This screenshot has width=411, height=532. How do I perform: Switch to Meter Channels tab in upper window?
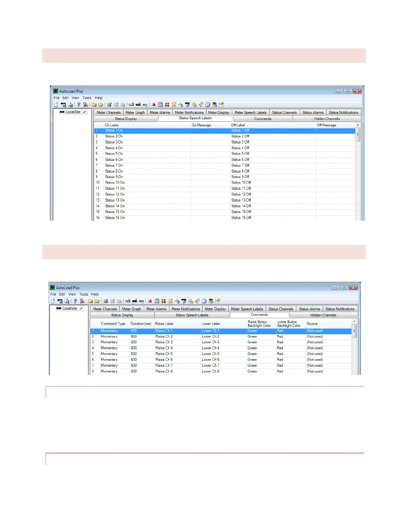[108, 113]
